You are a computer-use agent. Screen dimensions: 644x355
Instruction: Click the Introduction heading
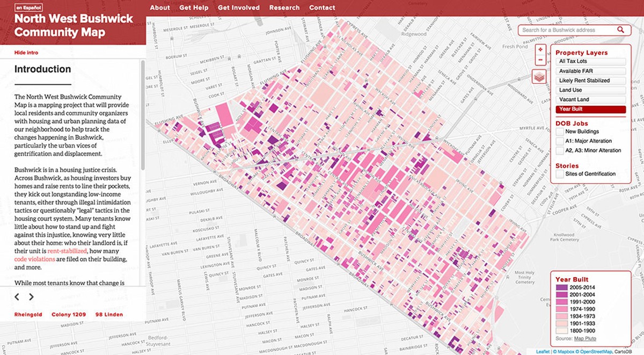tap(43, 69)
